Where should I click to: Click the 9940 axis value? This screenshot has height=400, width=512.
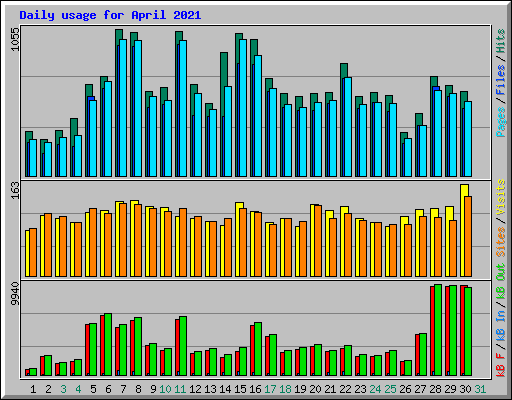15,294
